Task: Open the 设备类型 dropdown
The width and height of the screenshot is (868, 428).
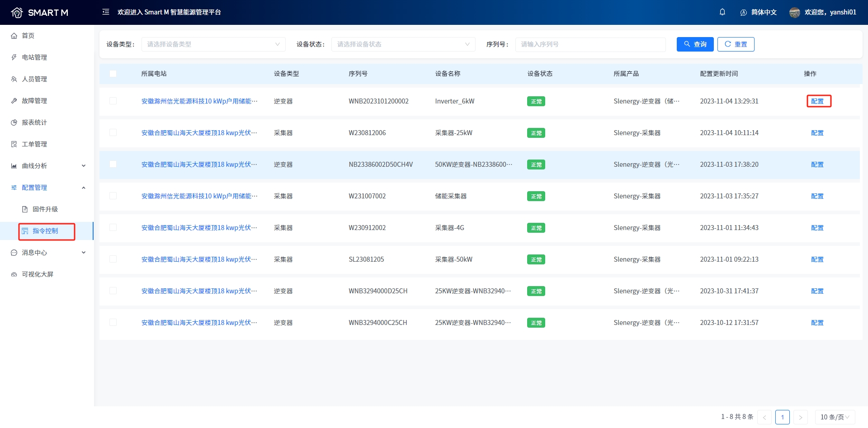Action: point(213,44)
